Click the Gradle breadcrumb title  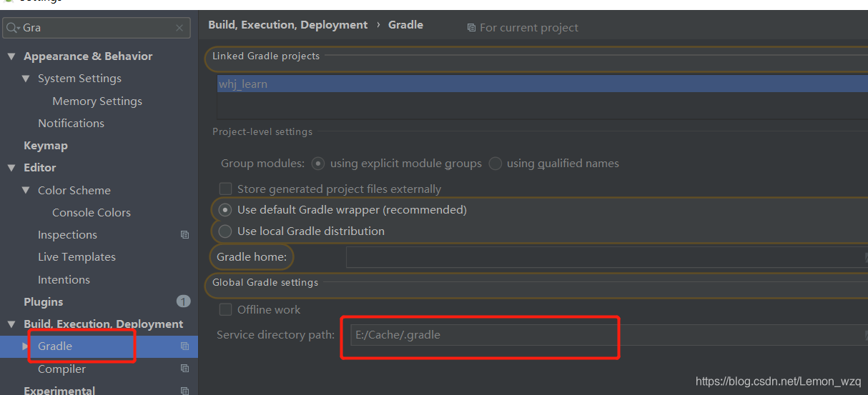pos(406,25)
